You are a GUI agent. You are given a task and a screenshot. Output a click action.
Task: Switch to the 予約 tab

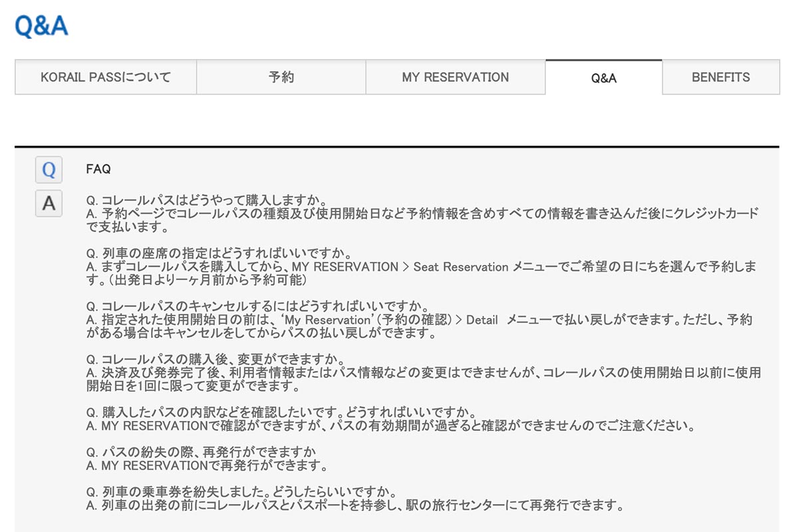click(281, 77)
